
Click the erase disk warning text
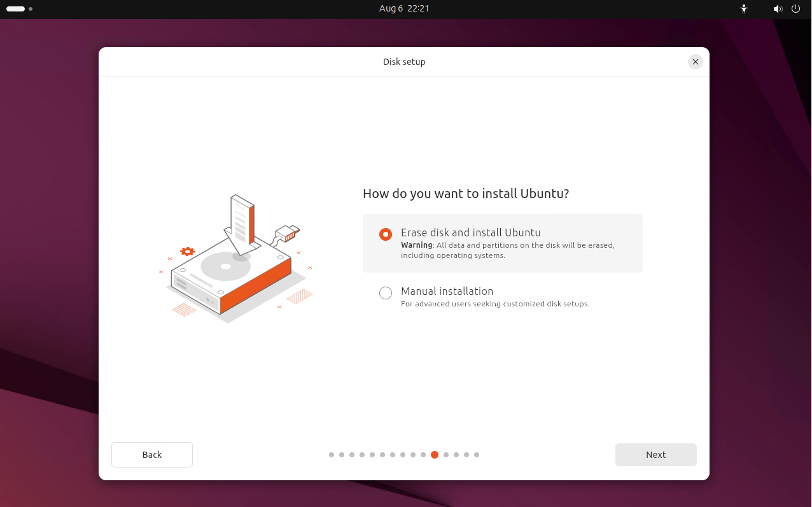508,250
